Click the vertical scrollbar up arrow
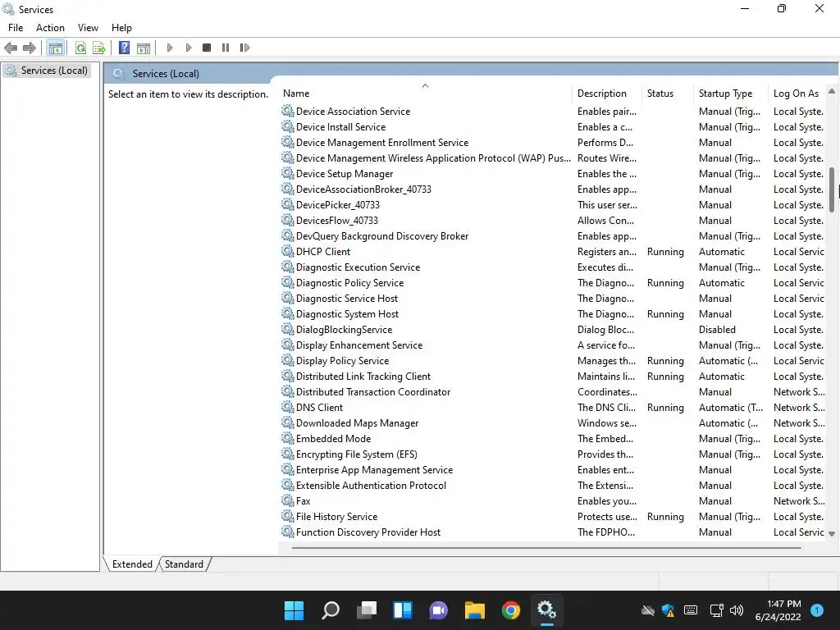840x630 pixels. tap(832, 92)
